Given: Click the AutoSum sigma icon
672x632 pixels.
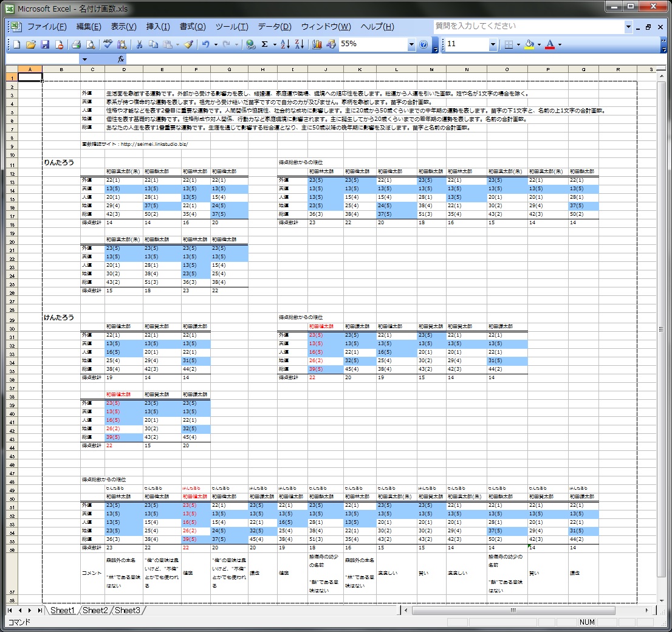Looking at the screenshot, I should [x=265, y=44].
